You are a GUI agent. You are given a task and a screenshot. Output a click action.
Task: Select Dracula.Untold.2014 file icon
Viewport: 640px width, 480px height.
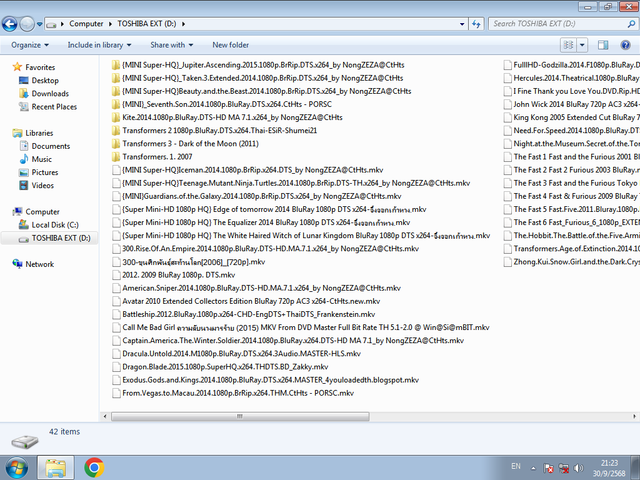click(116, 353)
